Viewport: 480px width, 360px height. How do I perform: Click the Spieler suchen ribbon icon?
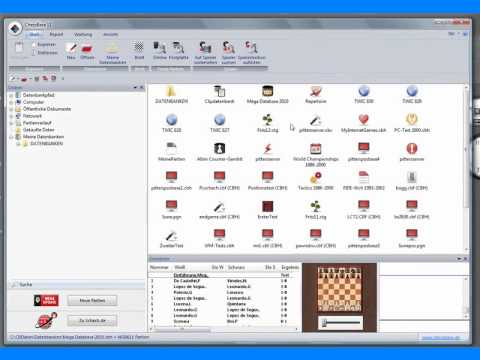[x=228, y=53]
